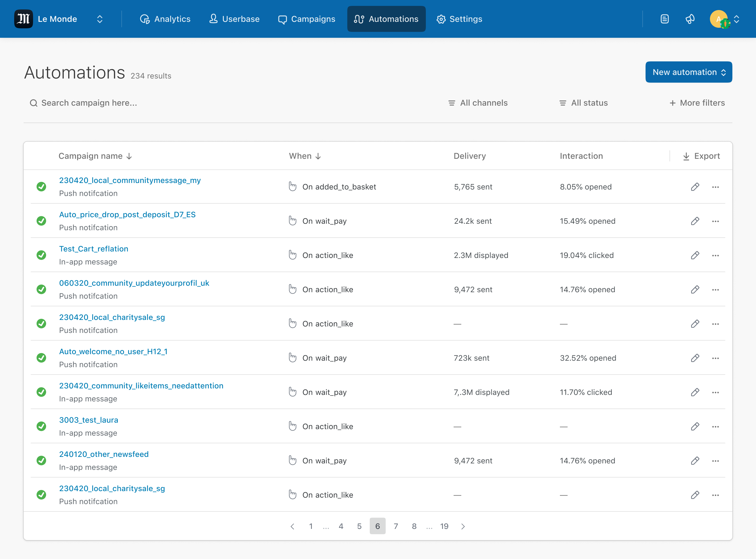Open the New automation dropdown
This screenshot has height=559, width=756.
[x=689, y=72]
